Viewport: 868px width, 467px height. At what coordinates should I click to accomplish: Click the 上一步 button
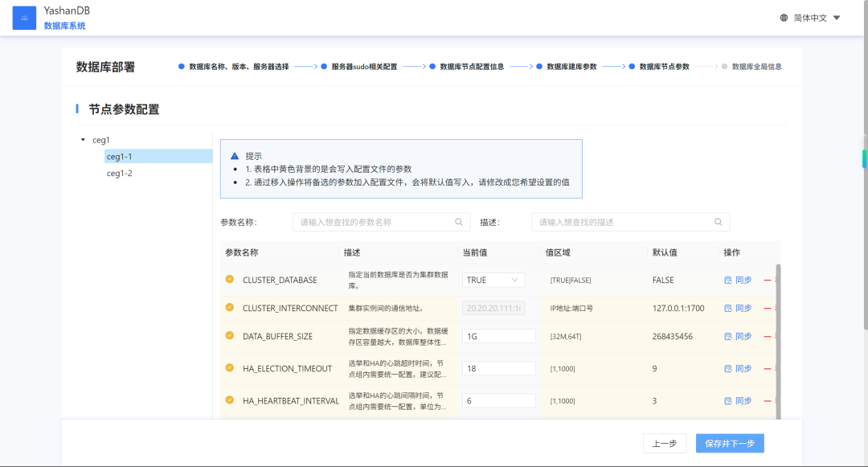[665, 443]
